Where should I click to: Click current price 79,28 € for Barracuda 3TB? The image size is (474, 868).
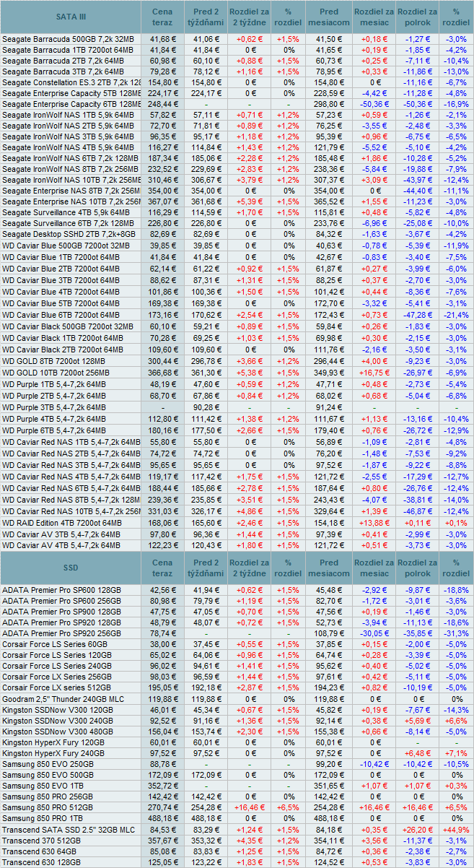click(162, 72)
